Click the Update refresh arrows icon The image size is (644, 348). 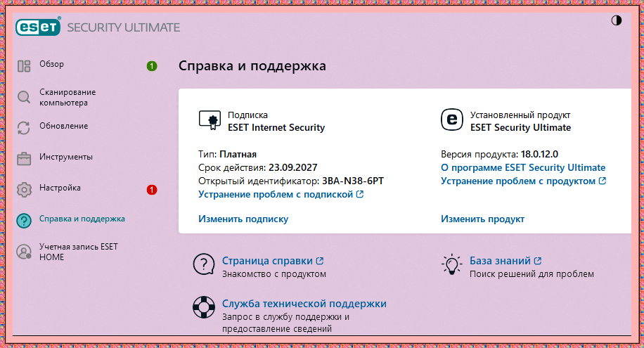(x=24, y=128)
